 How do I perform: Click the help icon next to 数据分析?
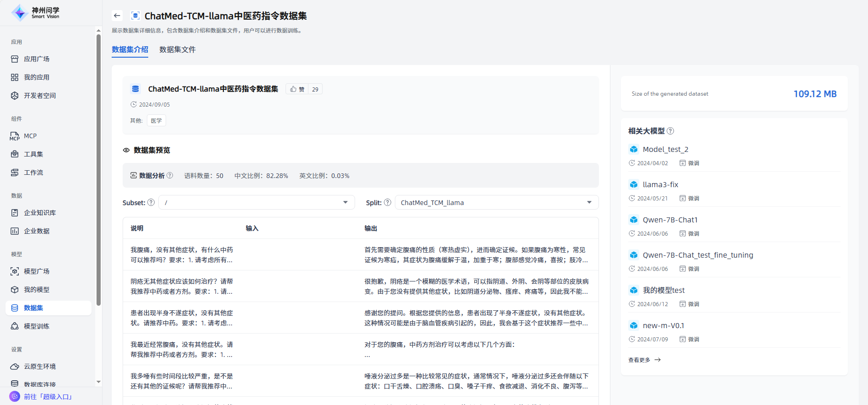(170, 175)
